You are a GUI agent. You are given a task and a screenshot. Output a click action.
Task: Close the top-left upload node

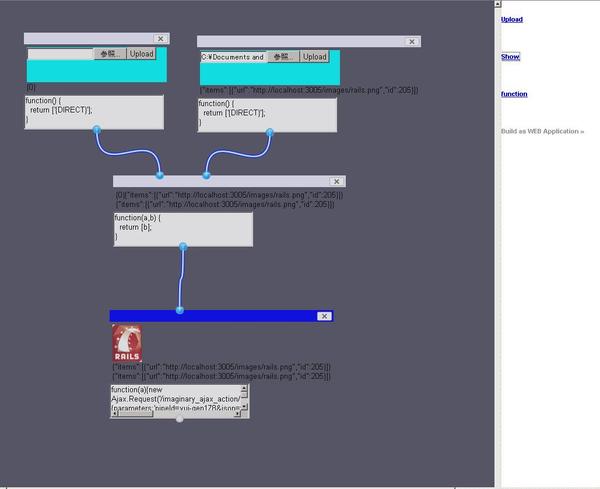[161, 39]
